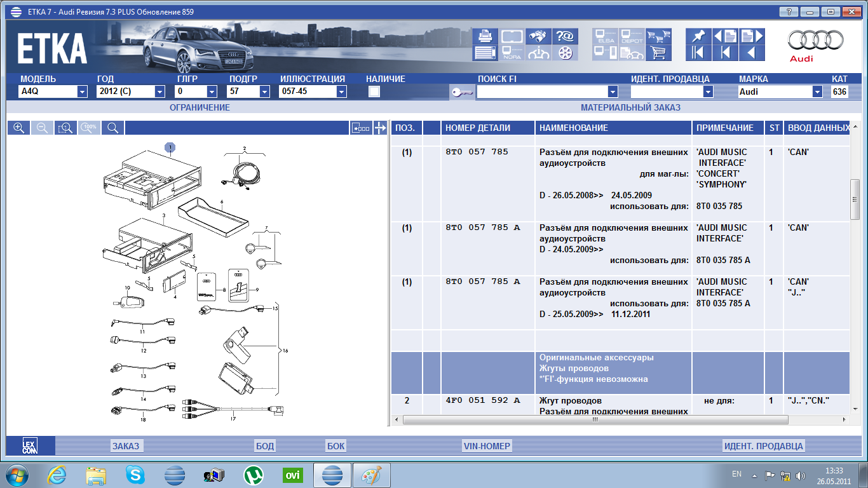Open the binoculars search tool
Viewport: 868px width, 488px height.
[538, 36]
